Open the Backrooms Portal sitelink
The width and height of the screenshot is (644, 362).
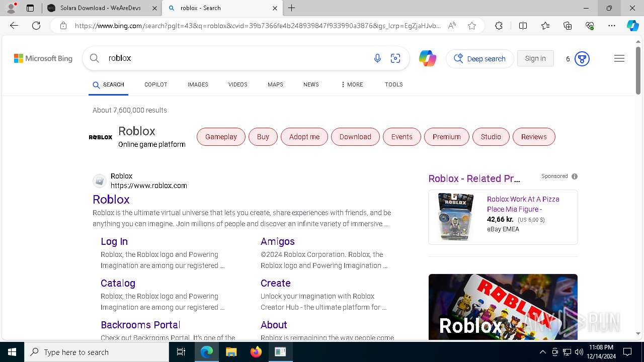click(140, 325)
